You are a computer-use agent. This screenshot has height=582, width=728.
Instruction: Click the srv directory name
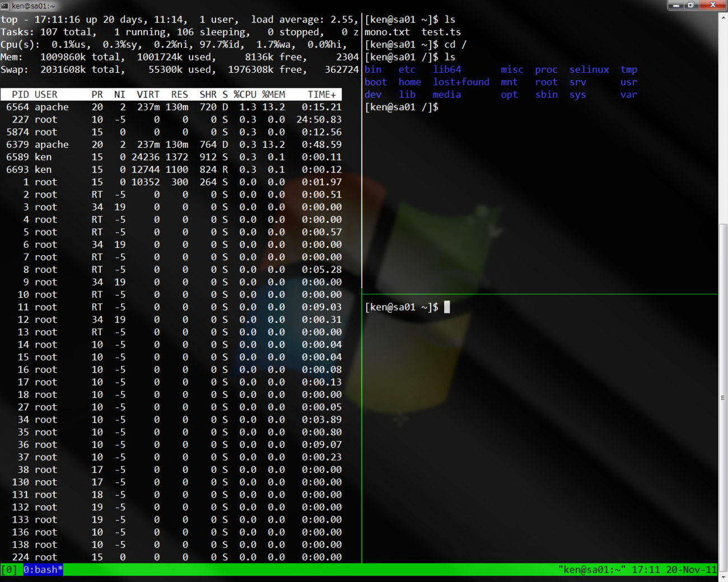[x=578, y=82]
